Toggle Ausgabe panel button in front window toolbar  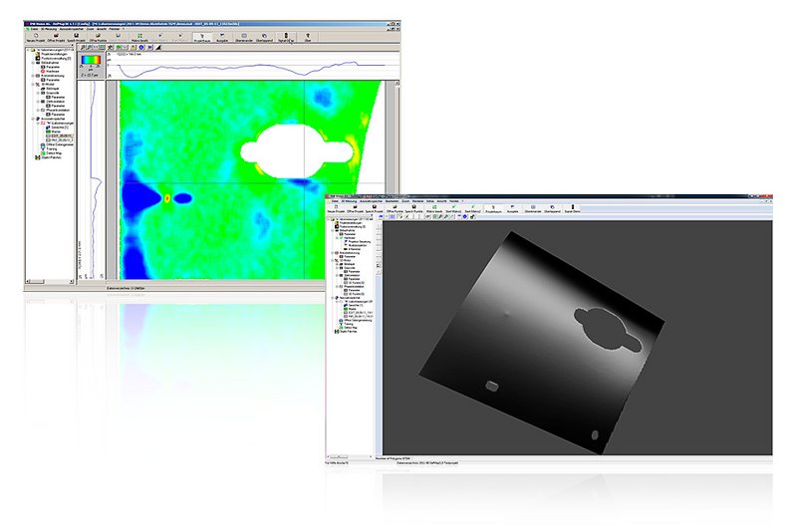coord(512,207)
